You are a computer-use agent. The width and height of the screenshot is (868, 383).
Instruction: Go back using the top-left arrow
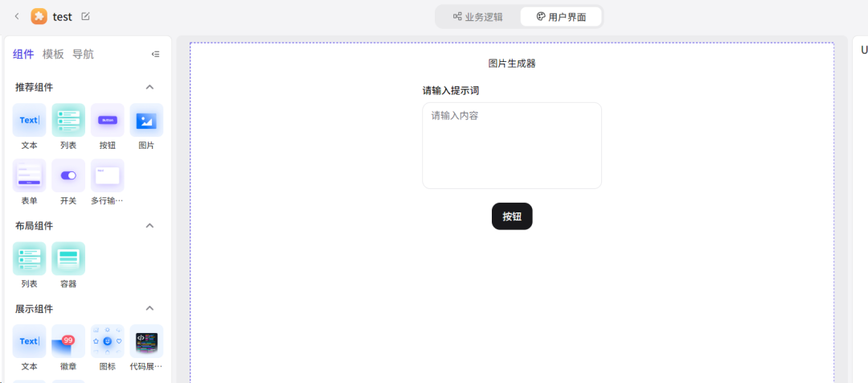17,17
